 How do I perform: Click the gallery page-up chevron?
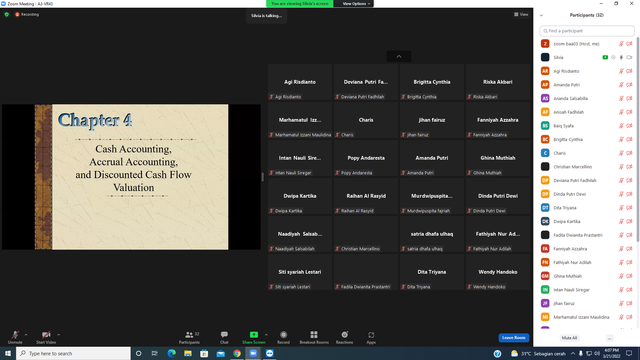tap(399, 56)
